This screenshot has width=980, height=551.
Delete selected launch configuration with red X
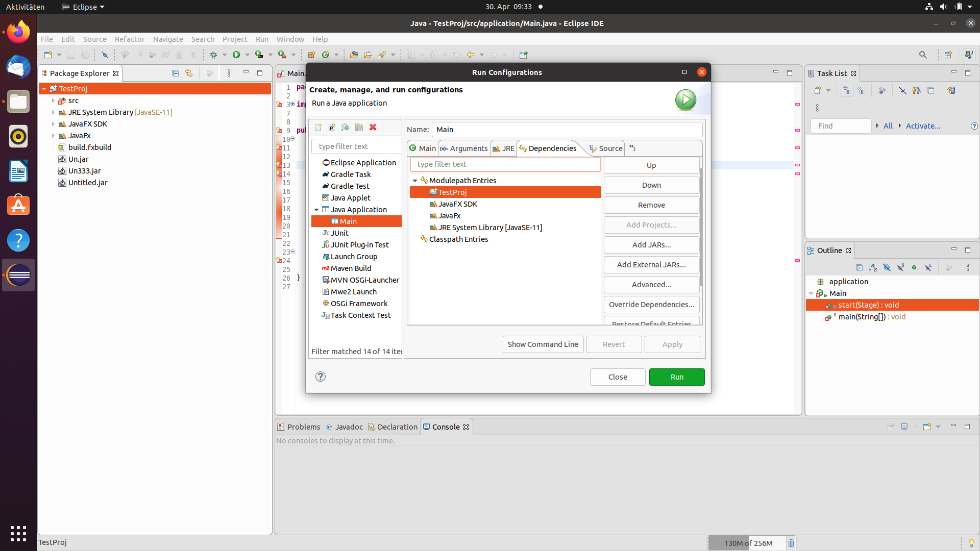373,128
